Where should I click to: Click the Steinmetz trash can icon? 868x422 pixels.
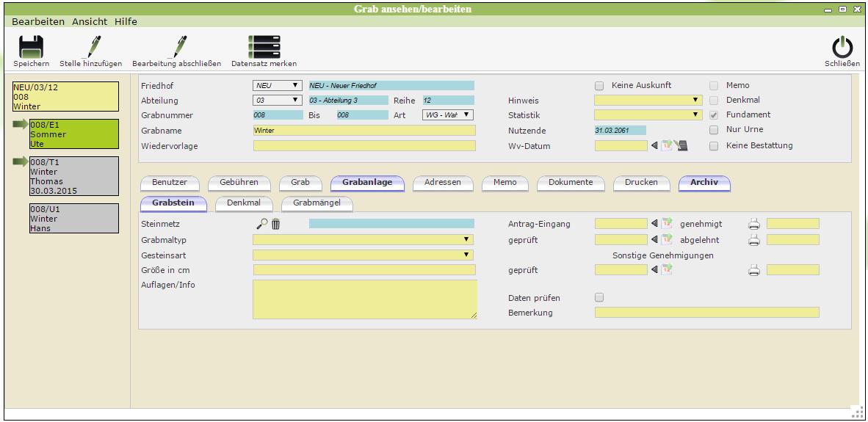tap(276, 224)
